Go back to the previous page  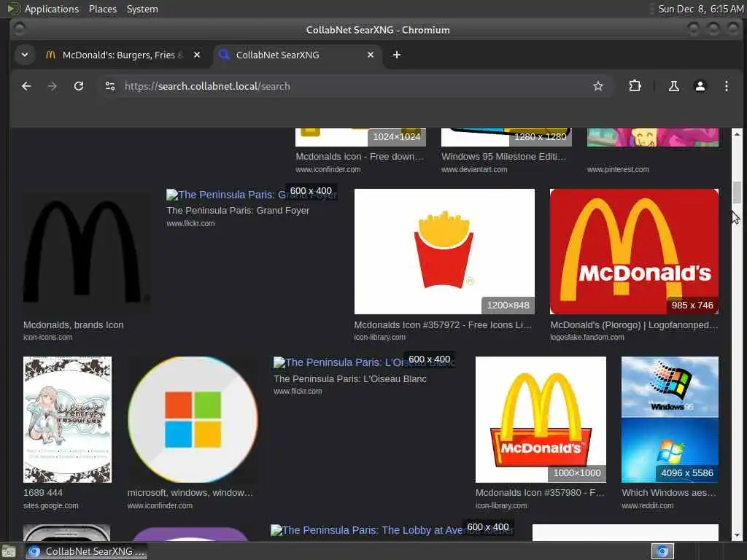(x=26, y=86)
